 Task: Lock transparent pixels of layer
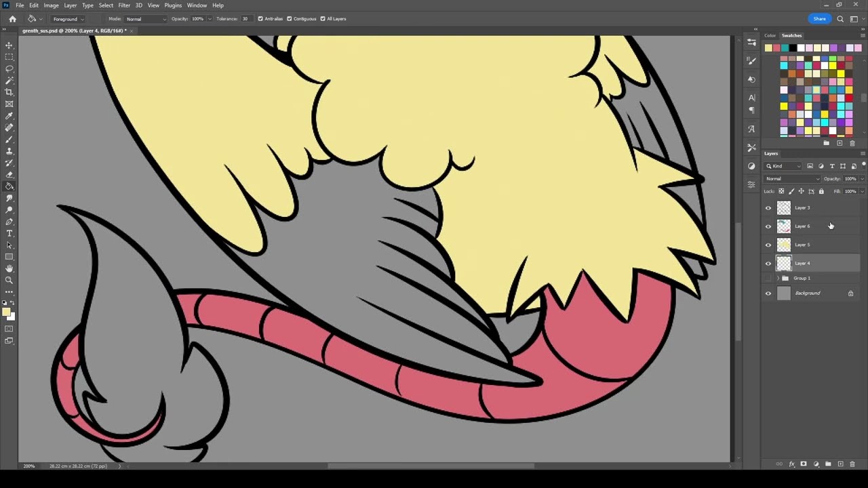781,191
